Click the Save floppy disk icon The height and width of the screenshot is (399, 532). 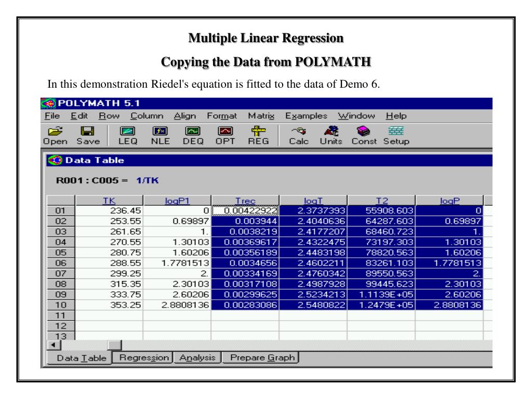click(x=87, y=131)
